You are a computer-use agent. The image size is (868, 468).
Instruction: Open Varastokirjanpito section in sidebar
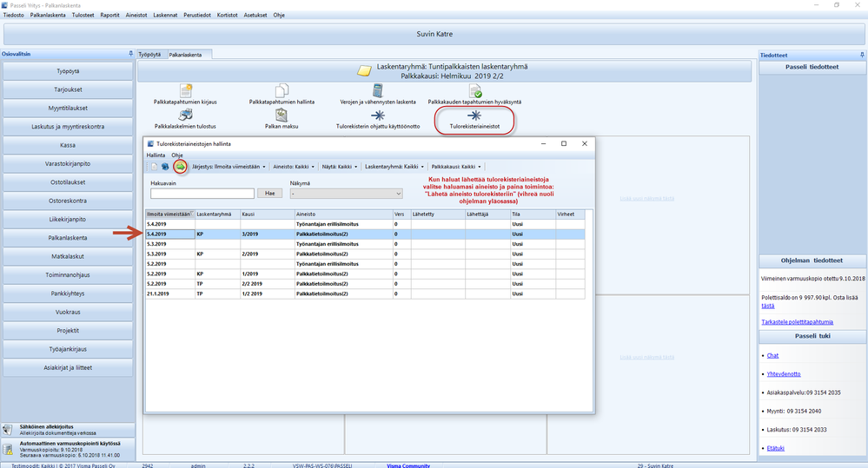(68, 164)
